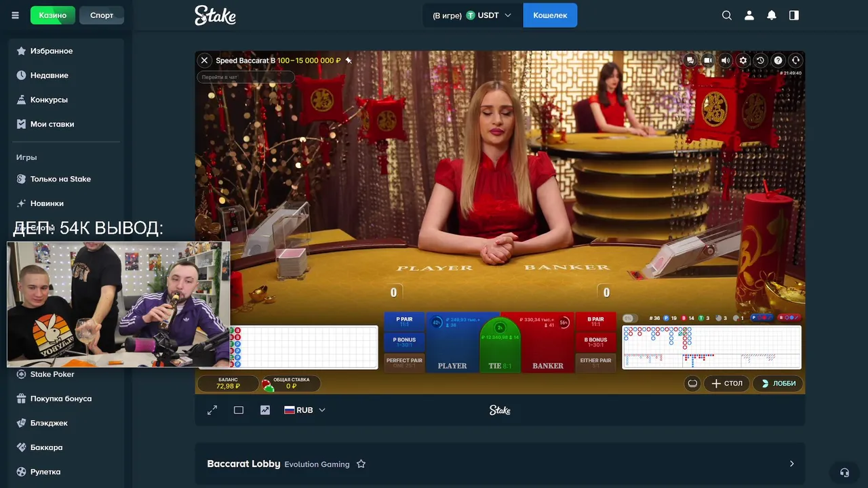
Task: Bet on B PAIR 11:1
Action: (596, 322)
